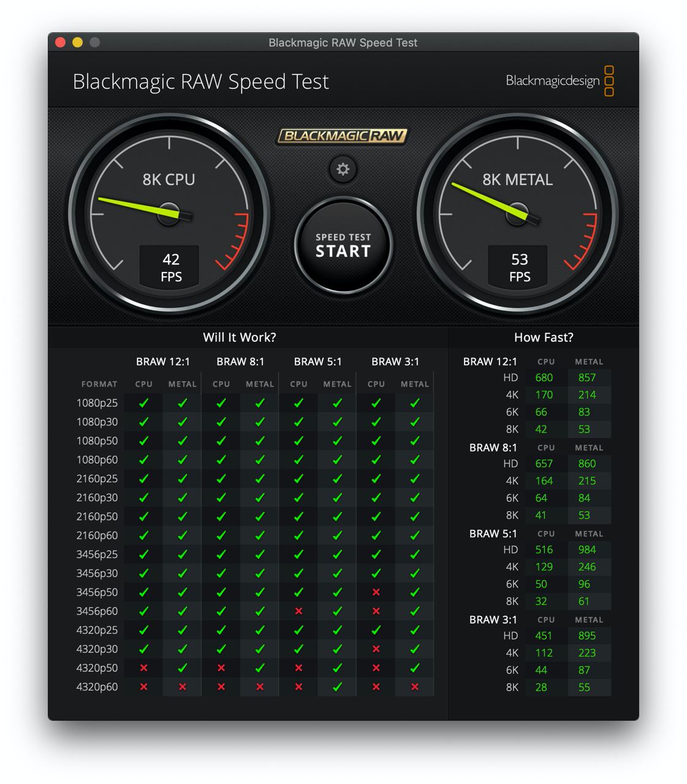Select the BRAW 12:1 4K METAL value 214

point(587,395)
